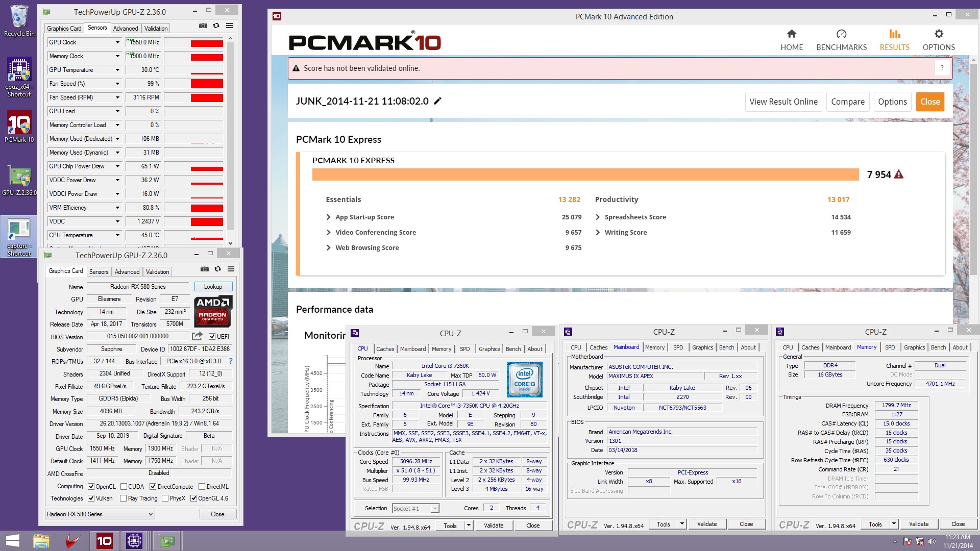
Task: Click the refresh icon in GPU-Z Graphics Card window
Action: pyautogui.click(x=217, y=269)
